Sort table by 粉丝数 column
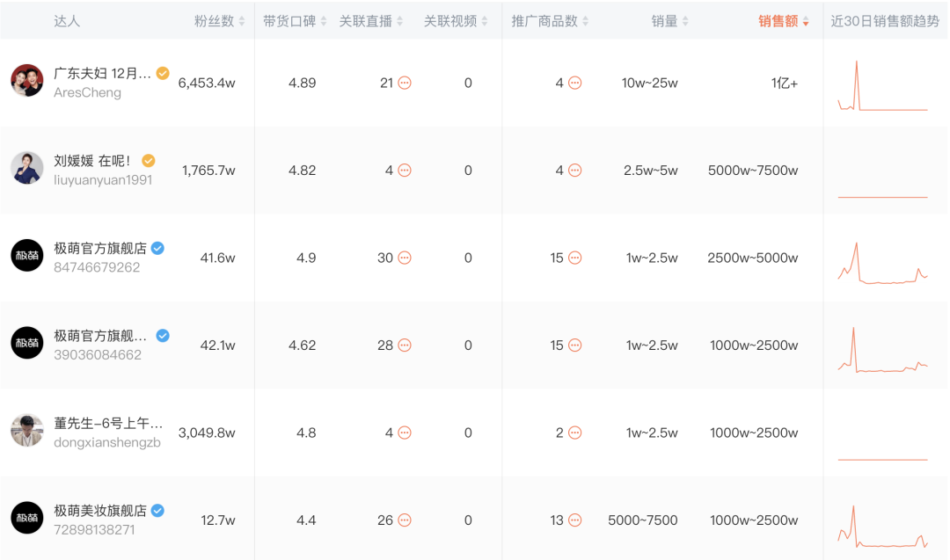 [x=220, y=21]
